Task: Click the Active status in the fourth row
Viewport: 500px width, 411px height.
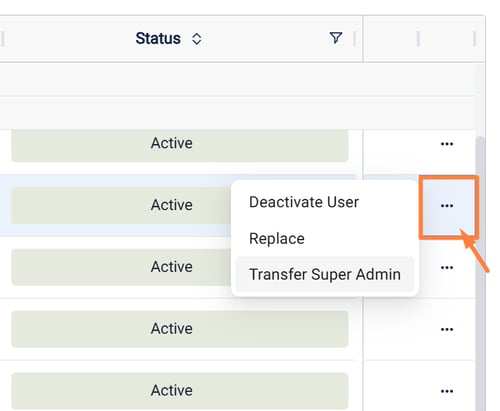Action: click(x=180, y=329)
